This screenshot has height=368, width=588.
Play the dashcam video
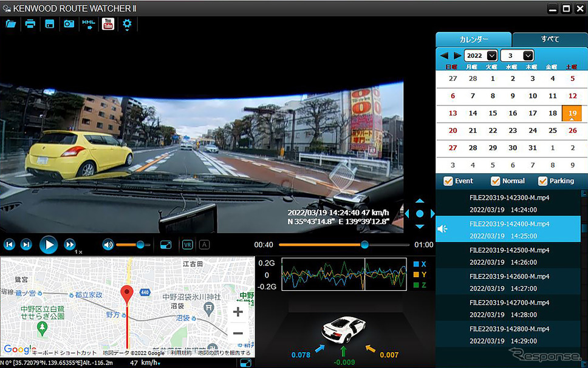[x=49, y=245]
